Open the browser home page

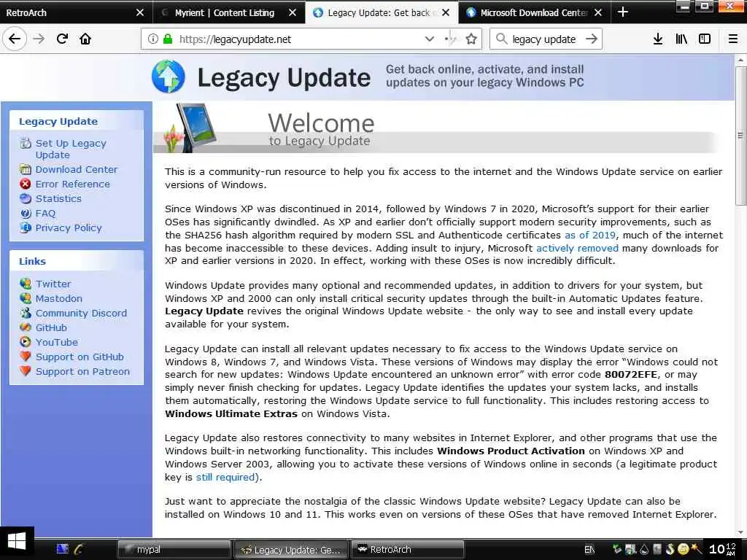[x=85, y=39]
